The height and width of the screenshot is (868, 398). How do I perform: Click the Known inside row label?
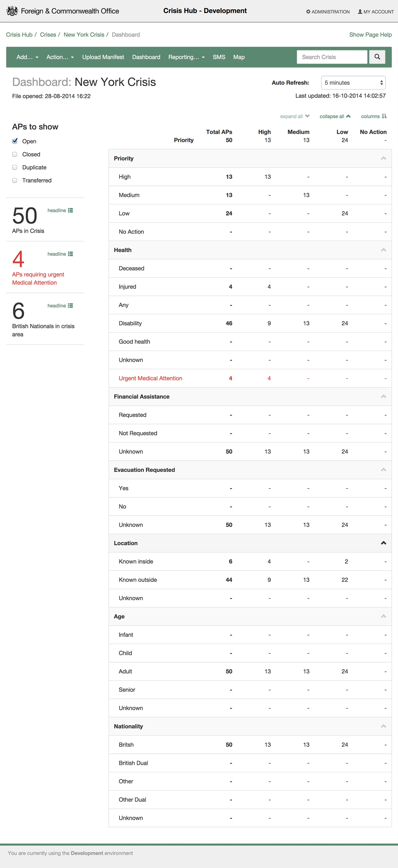pos(136,562)
